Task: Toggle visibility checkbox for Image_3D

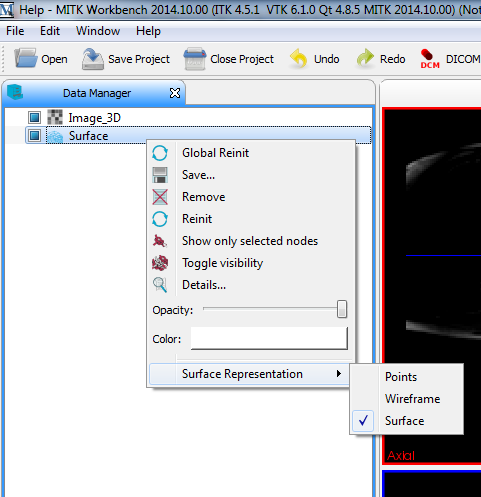Action: pyautogui.click(x=34, y=117)
